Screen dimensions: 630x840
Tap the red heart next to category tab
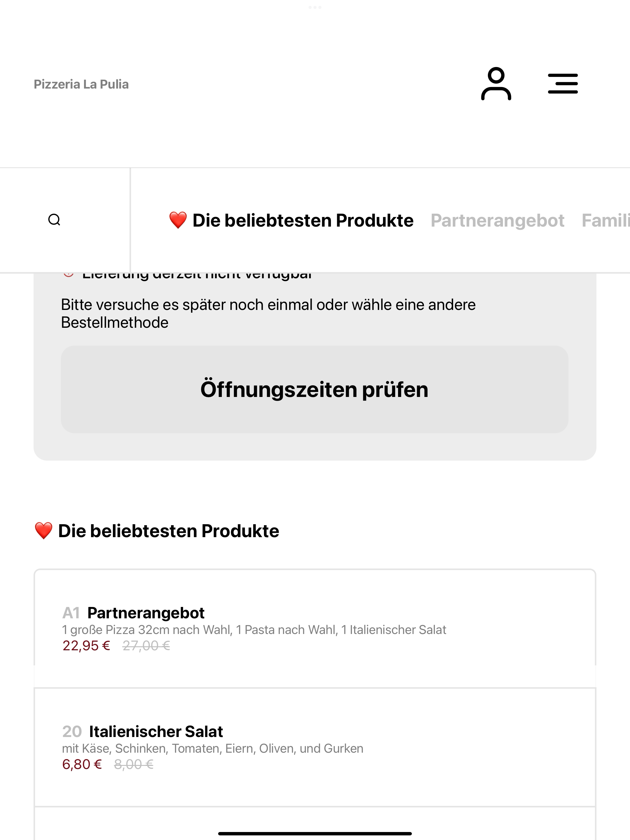point(178,220)
